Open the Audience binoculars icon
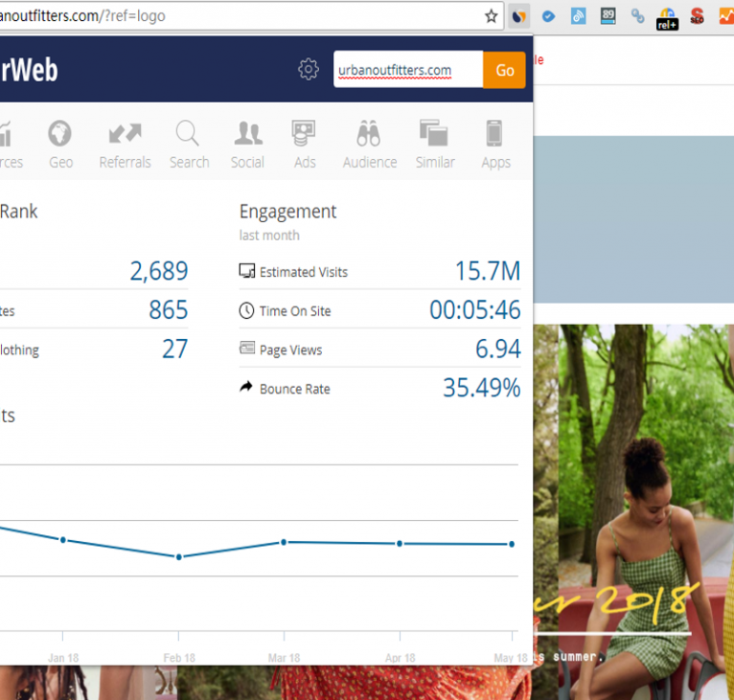Image resolution: width=734 pixels, height=700 pixels. pos(369,145)
